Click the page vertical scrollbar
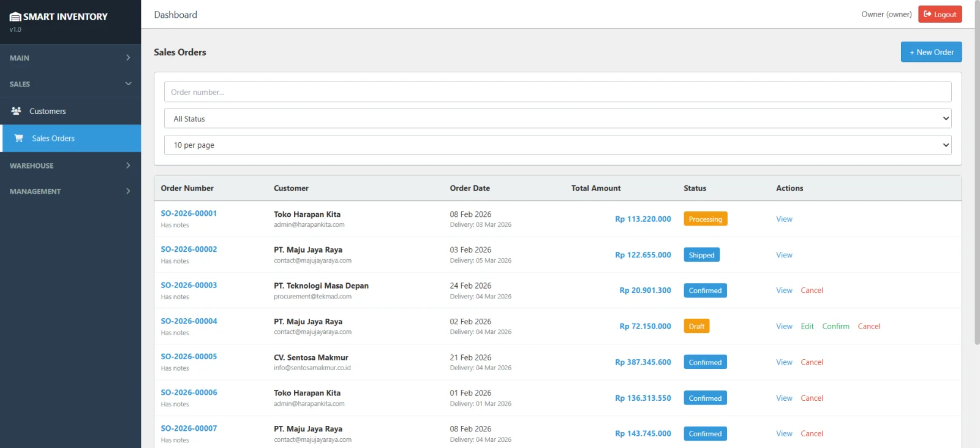The height and width of the screenshot is (448, 980). coord(976,184)
